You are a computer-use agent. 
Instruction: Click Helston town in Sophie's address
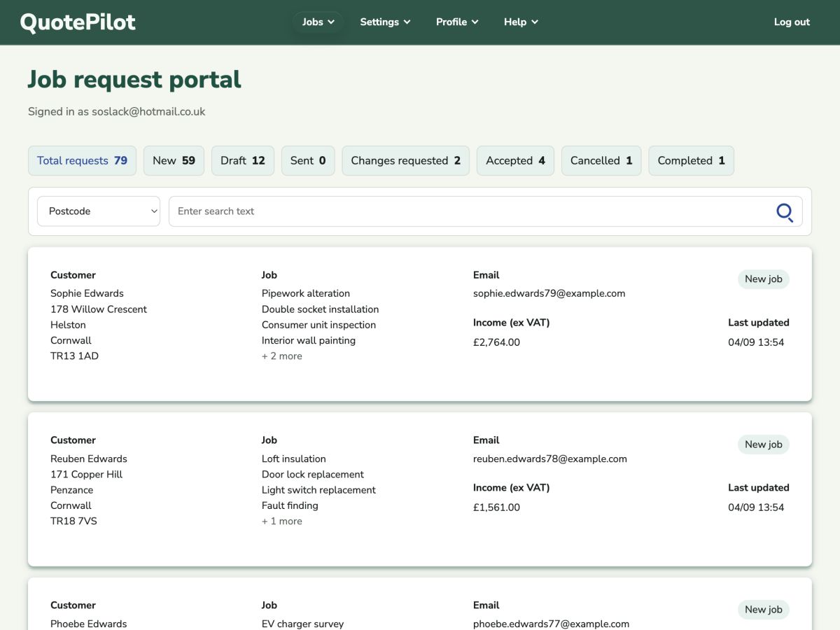click(68, 325)
